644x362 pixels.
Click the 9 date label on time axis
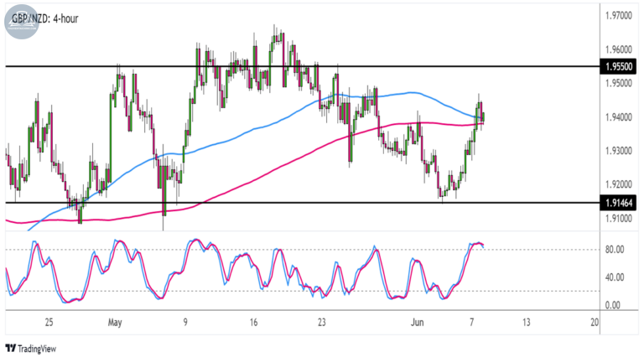(x=185, y=322)
